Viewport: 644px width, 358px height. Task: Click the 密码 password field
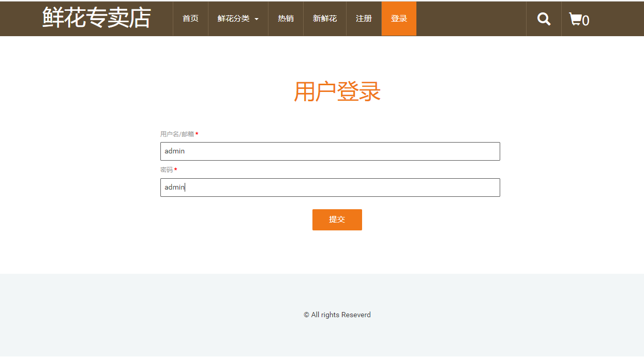[x=330, y=187]
